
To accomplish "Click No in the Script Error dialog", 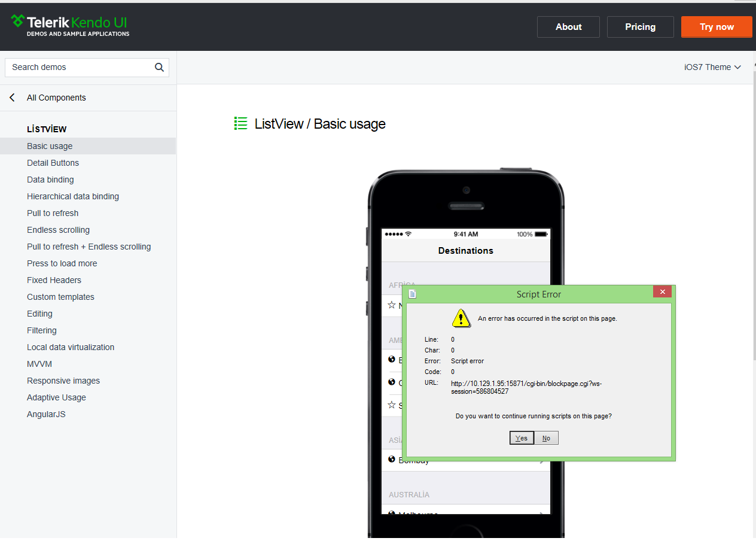I will pyautogui.click(x=546, y=438).
